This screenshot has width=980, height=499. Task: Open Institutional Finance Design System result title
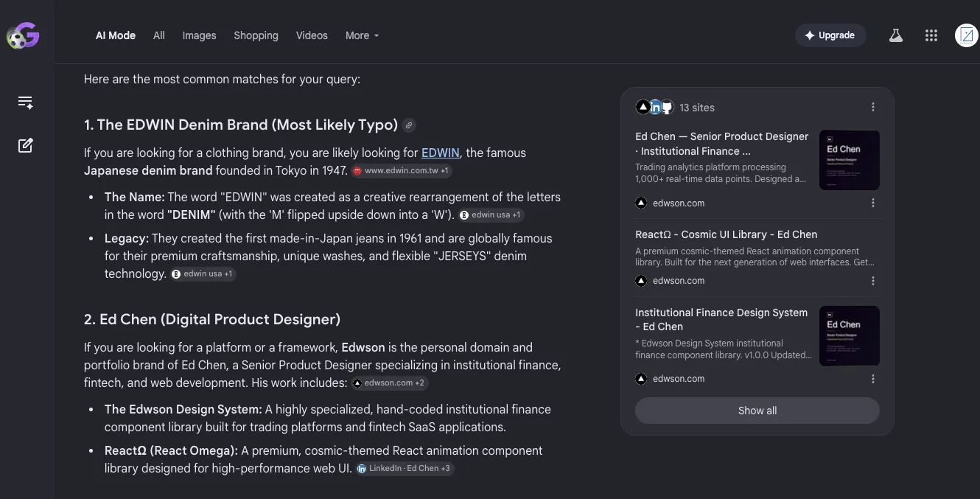721,319
